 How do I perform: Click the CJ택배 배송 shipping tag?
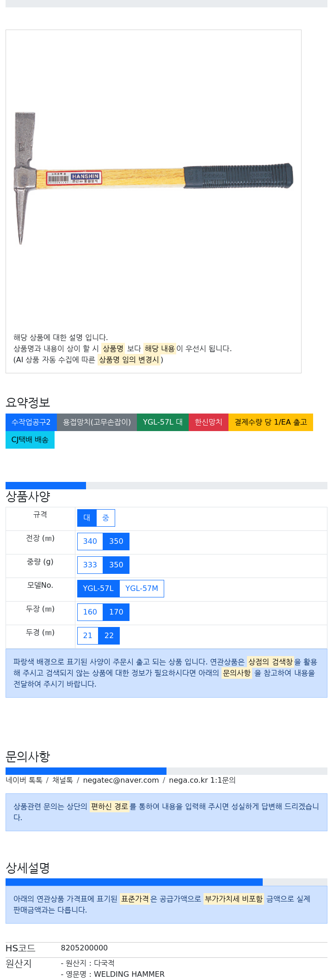[x=30, y=440]
